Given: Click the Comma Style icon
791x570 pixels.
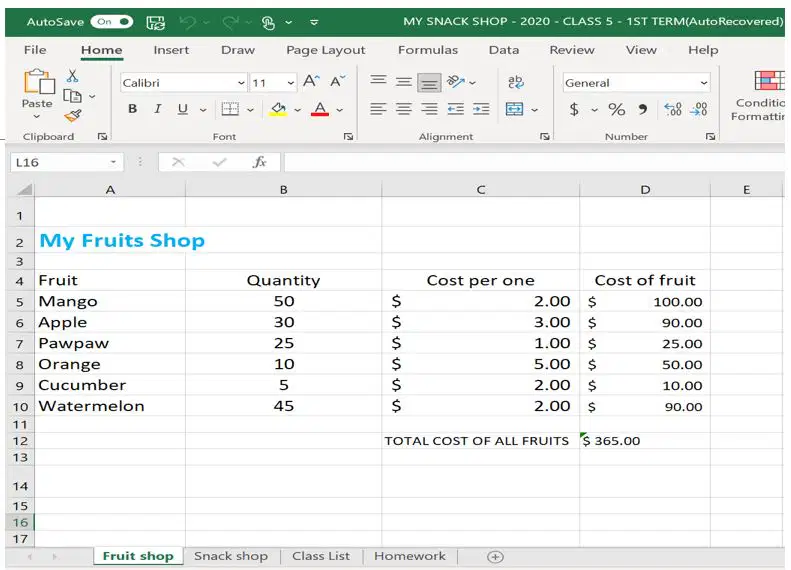Looking at the screenshot, I should pyautogui.click(x=643, y=109).
